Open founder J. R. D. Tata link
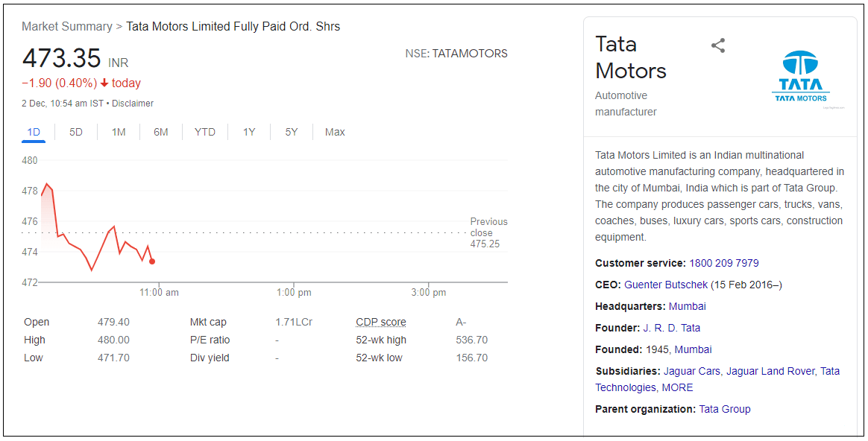868x441 pixels. (x=671, y=328)
